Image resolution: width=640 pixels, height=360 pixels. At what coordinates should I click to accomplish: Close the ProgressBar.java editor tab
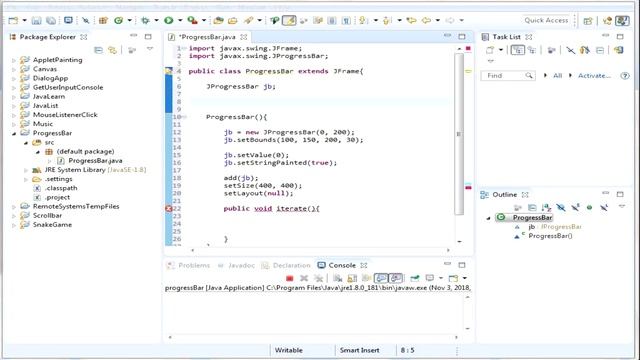[244, 37]
